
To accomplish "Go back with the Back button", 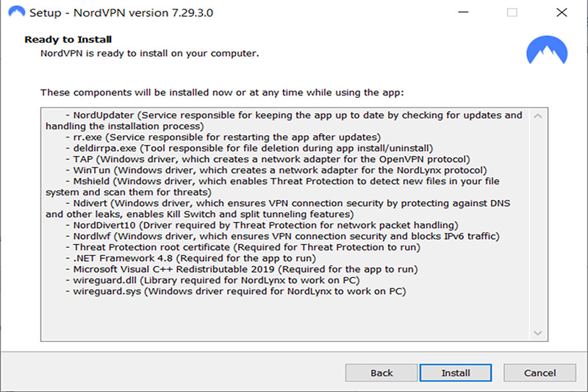I will point(381,372).
